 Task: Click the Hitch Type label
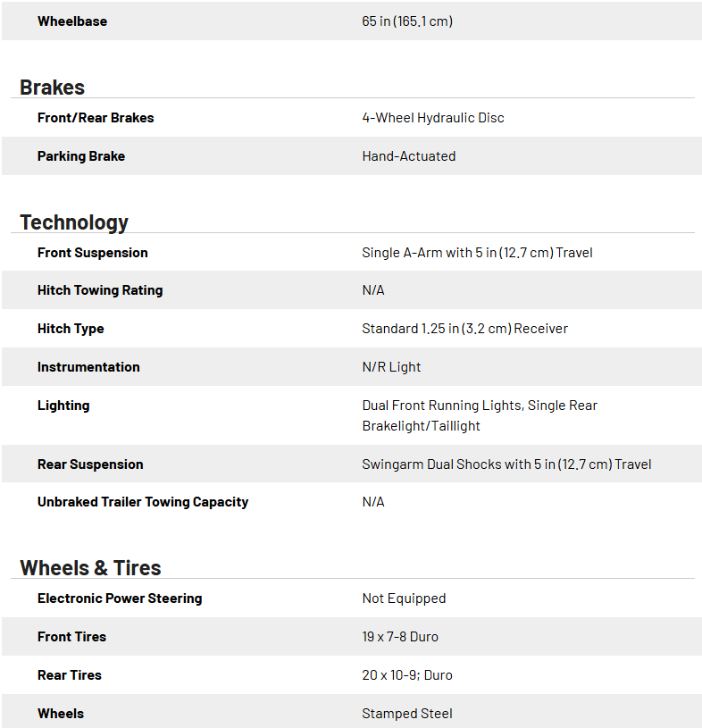click(71, 329)
